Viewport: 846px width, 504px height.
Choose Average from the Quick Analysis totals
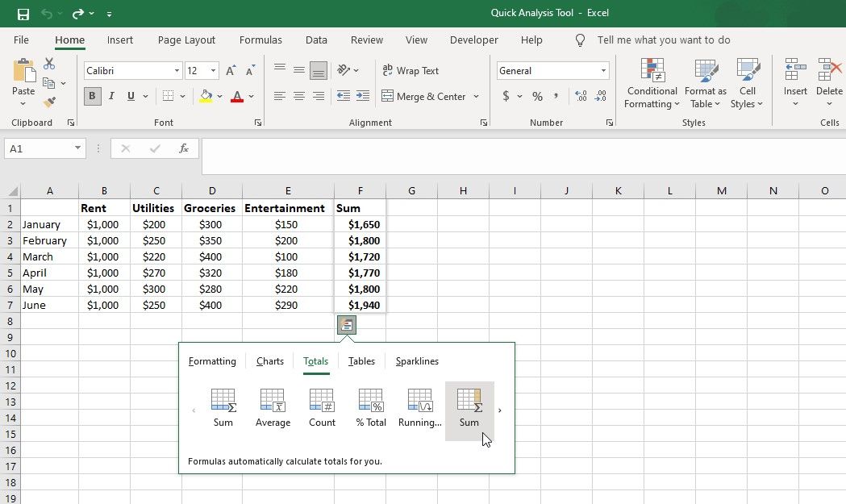(273, 406)
